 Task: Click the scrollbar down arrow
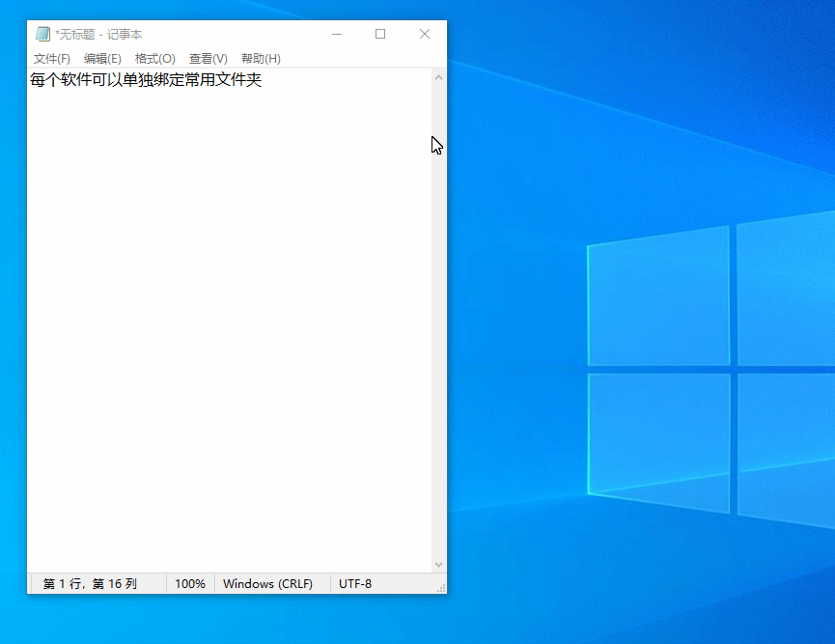439,565
